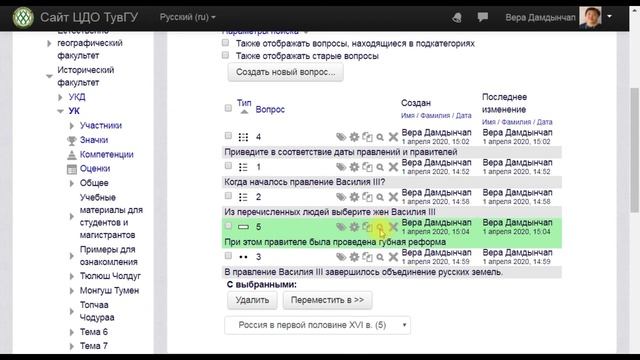Open Тема 7 section
640x360 pixels.
point(93,346)
